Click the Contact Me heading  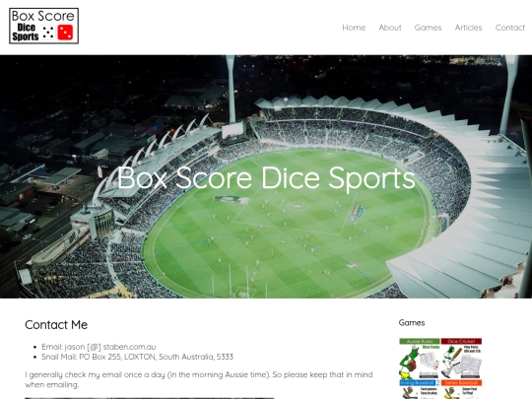(56, 325)
